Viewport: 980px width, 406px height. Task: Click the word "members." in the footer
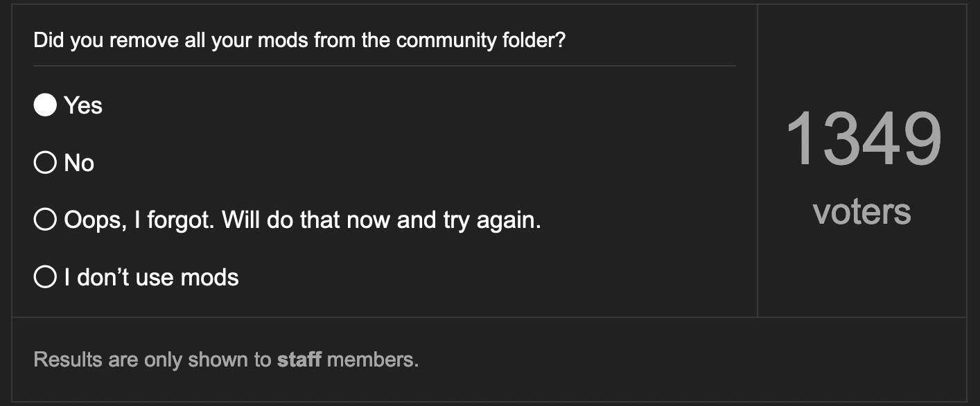coord(373,360)
